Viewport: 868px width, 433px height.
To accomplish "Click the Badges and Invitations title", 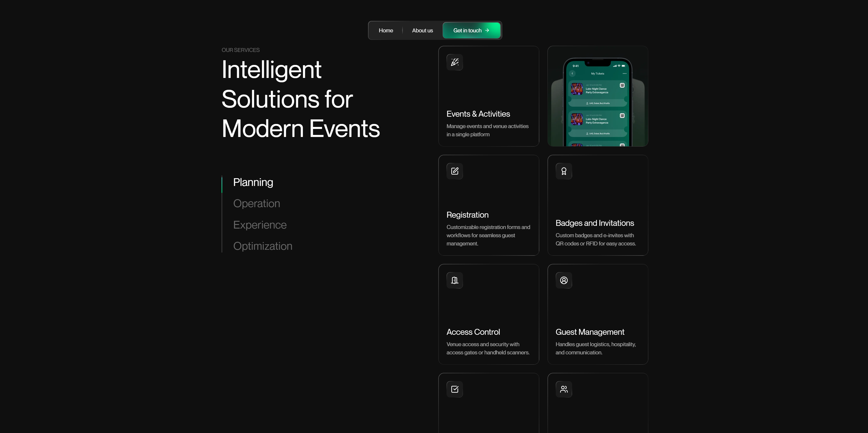I will pos(595,223).
